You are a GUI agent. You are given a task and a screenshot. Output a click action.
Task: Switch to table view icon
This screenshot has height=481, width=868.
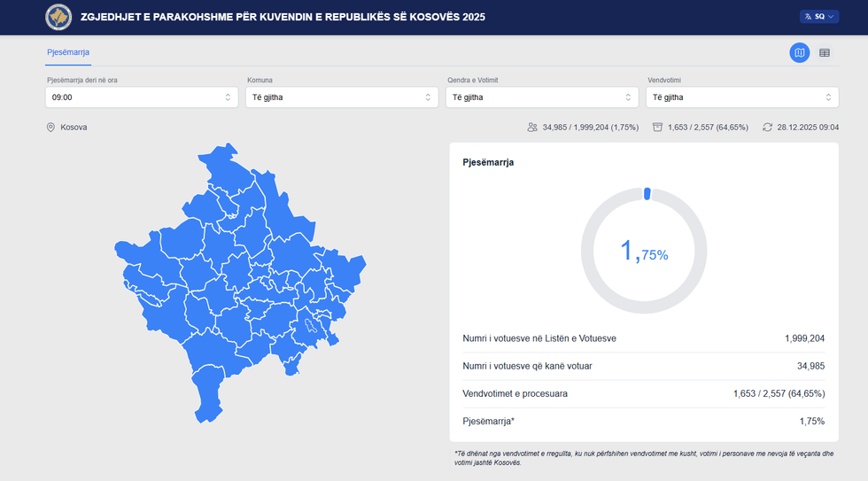825,53
